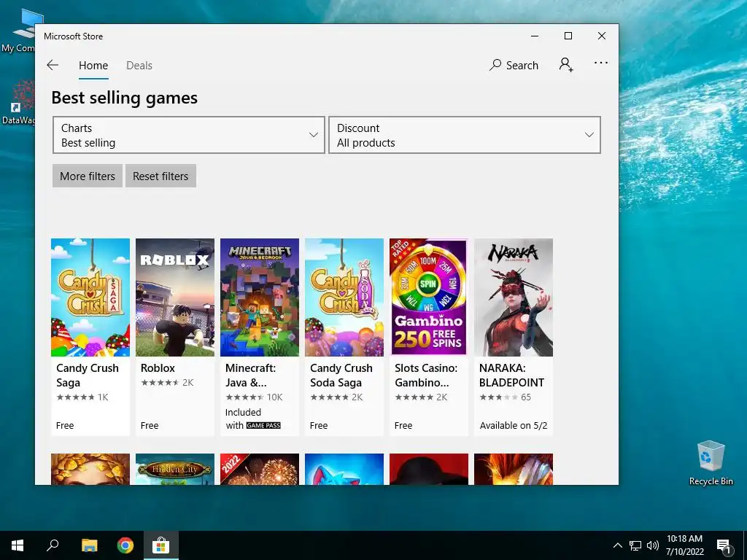Open taskbar search magnifier

(x=53, y=545)
